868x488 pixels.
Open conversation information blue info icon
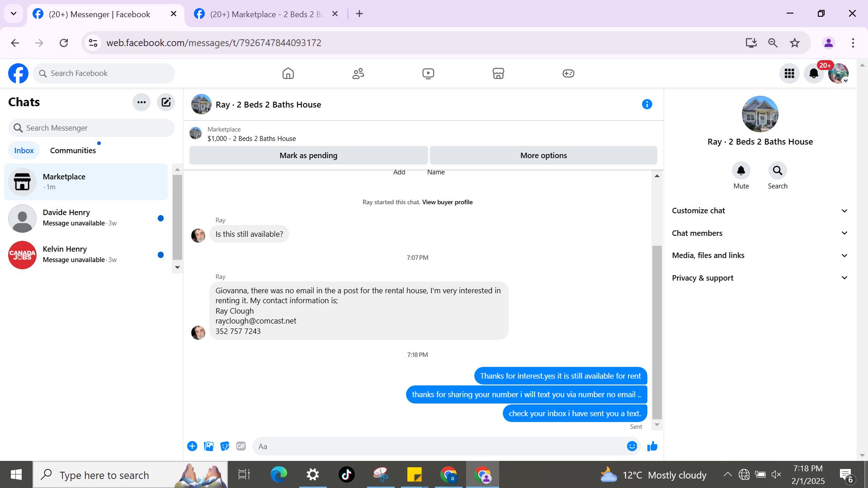coord(647,104)
